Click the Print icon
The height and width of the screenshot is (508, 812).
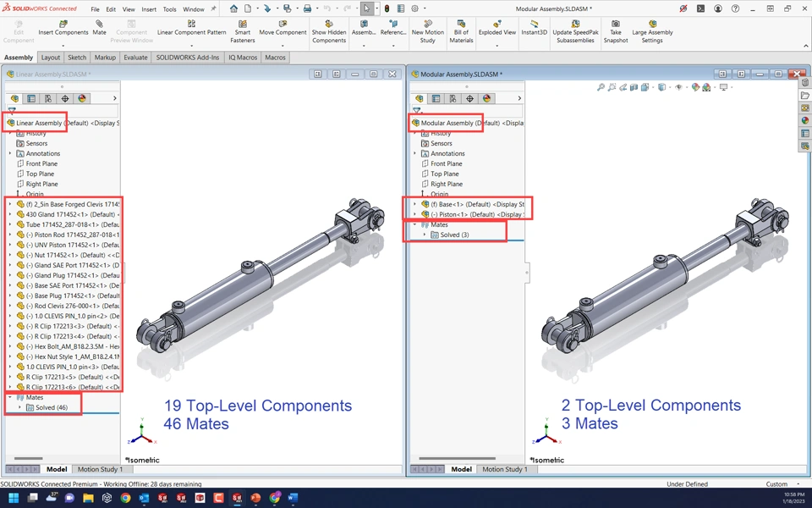pyautogui.click(x=307, y=8)
